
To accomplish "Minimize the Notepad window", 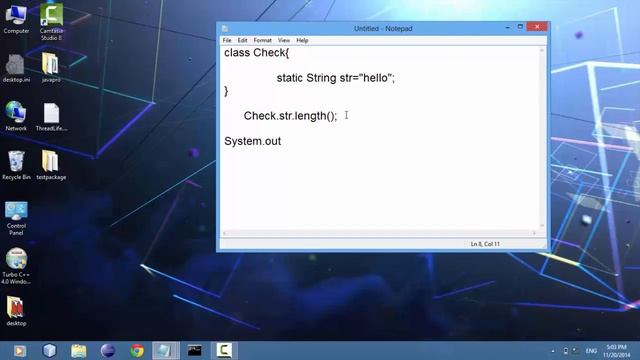I will pos(507,27).
